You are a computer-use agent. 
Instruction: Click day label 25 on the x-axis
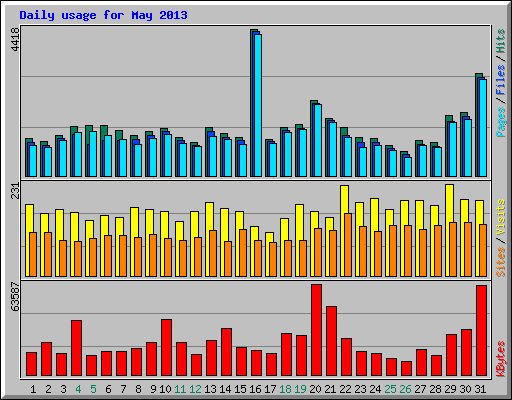[x=390, y=389]
